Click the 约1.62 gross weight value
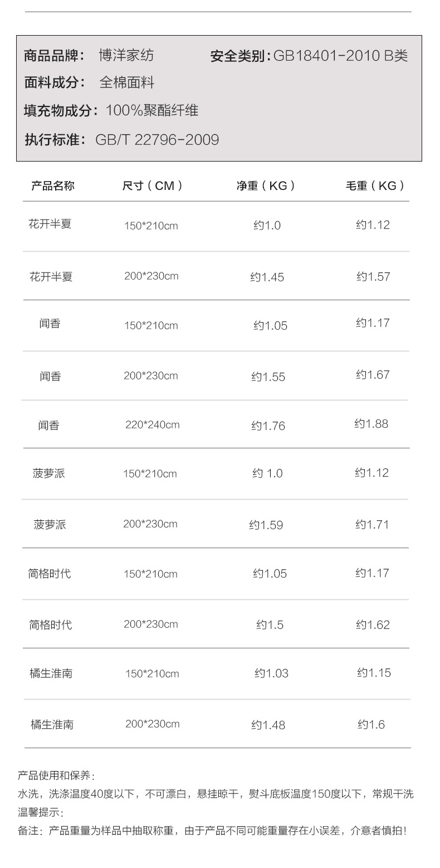The height and width of the screenshot is (868, 440). tap(373, 625)
